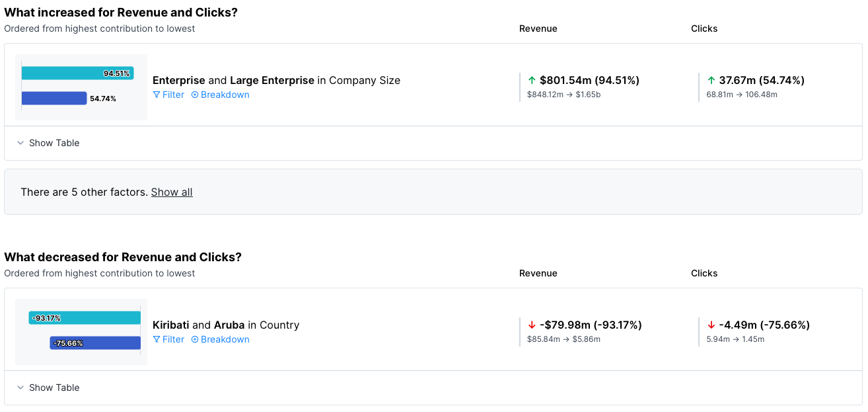Image resolution: width=868 pixels, height=412 pixels.
Task: Click the funnel Filter icon for Enterprise row
Action: pos(157,95)
